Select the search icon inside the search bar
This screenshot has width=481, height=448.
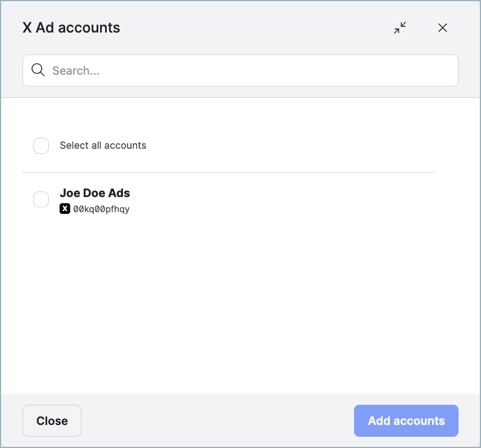(x=38, y=70)
